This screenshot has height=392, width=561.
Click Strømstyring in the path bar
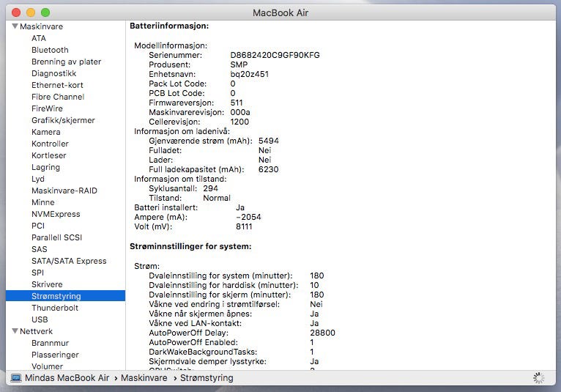[x=207, y=378]
